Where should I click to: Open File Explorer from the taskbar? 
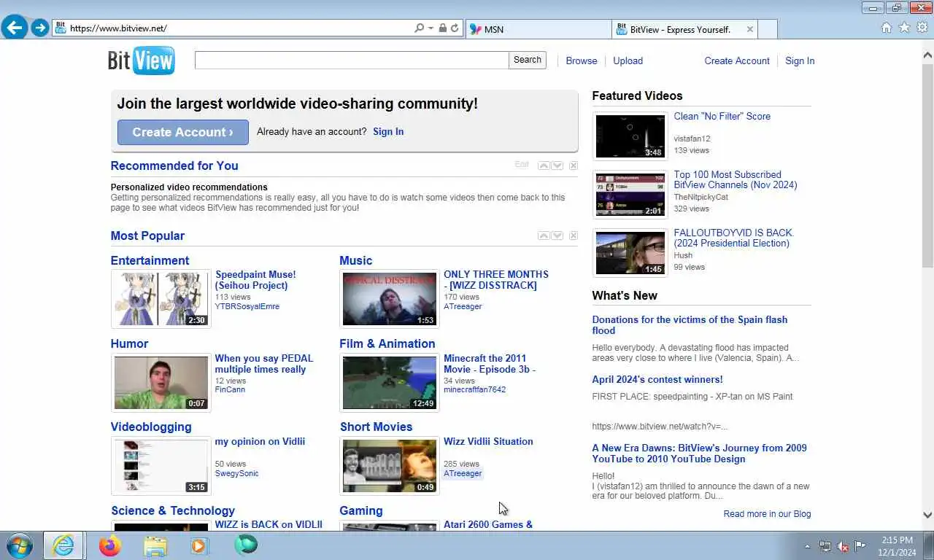point(155,545)
